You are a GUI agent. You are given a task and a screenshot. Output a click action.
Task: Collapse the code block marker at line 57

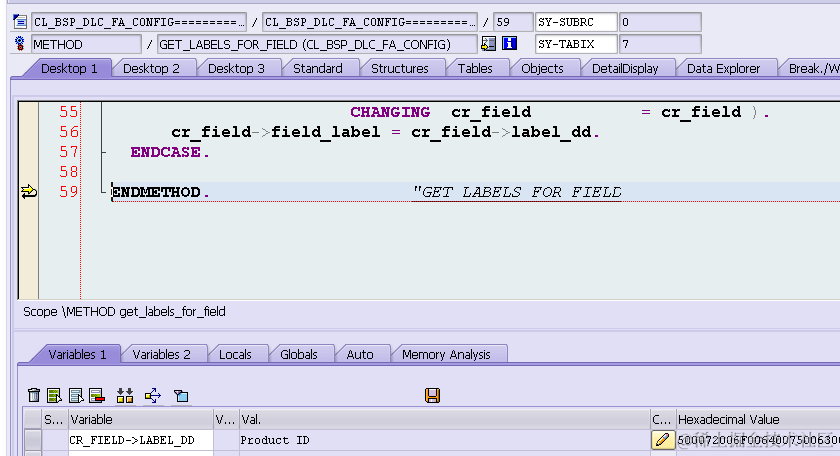click(x=103, y=152)
